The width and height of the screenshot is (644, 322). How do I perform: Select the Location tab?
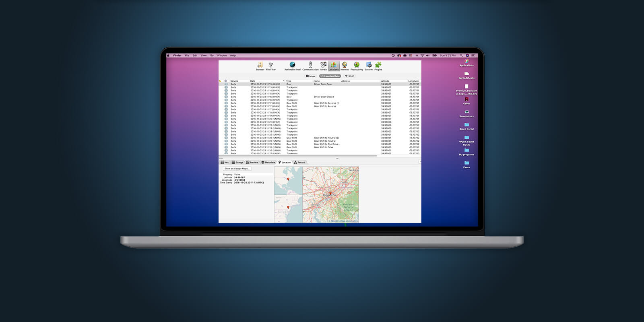pyautogui.click(x=285, y=162)
